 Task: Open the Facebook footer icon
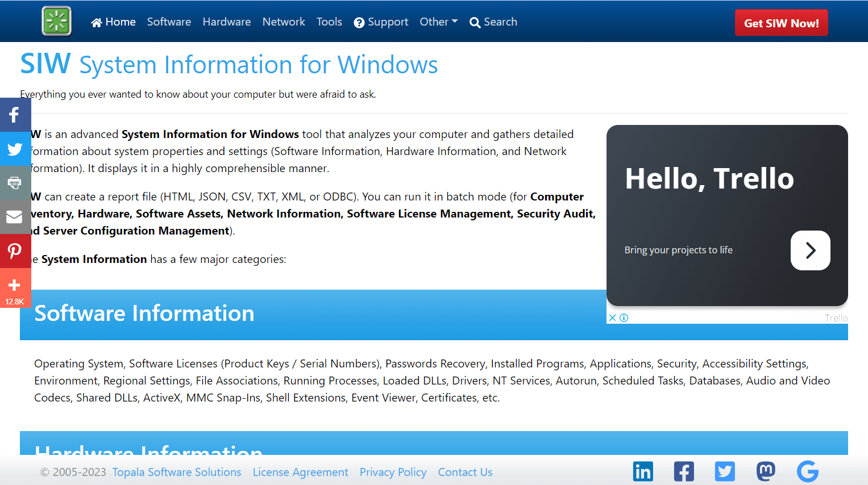coord(684,471)
